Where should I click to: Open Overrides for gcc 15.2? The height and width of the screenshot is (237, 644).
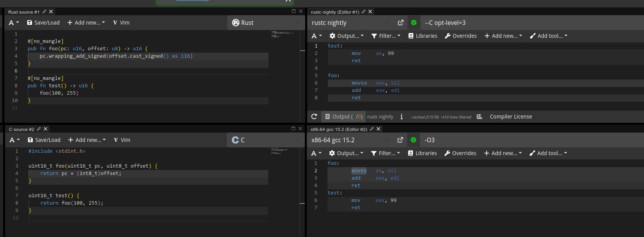(461, 153)
